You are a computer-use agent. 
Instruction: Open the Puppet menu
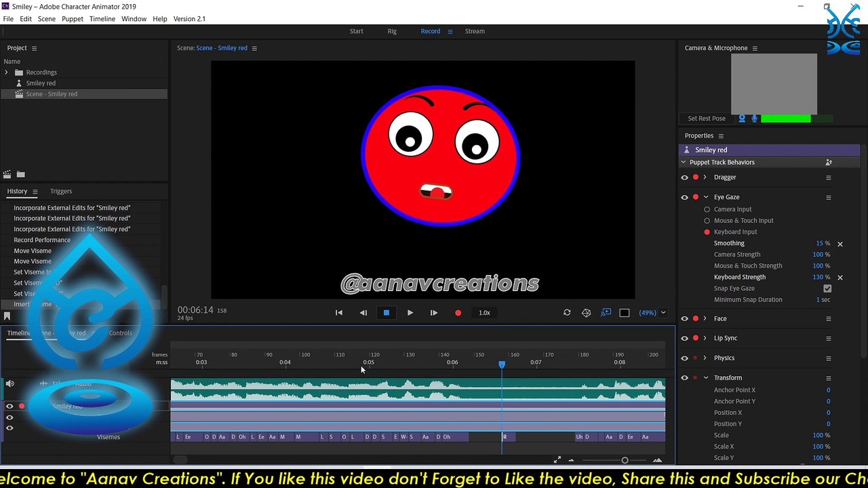point(73,19)
